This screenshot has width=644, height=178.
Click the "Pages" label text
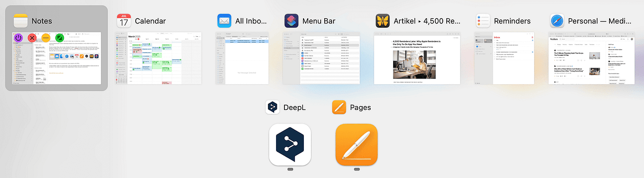pyautogui.click(x=360, y=107)
